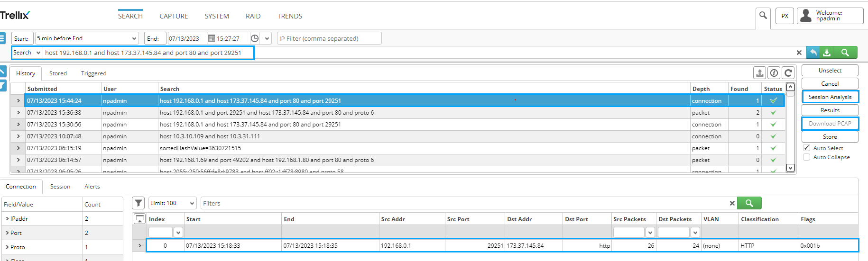Open the Start time range dropdown
The width and height of the screenshot is (868, 261).
click(87, 38)
